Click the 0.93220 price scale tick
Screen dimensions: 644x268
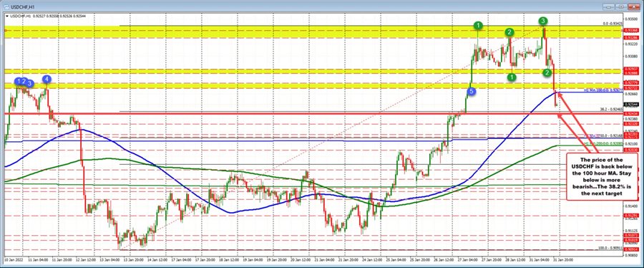[x=630, y=43]
